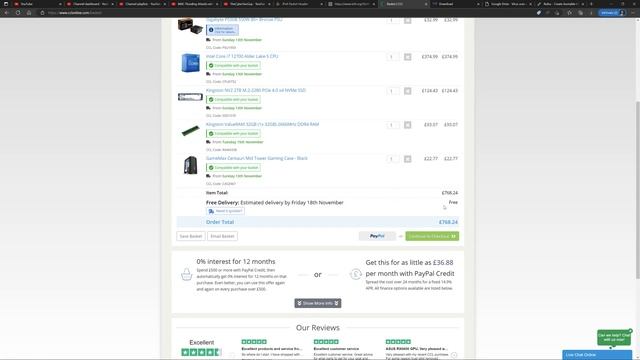Click the quote button under Free Delivery
Viewport: 640px width, 360px height.
click(225, 211)
